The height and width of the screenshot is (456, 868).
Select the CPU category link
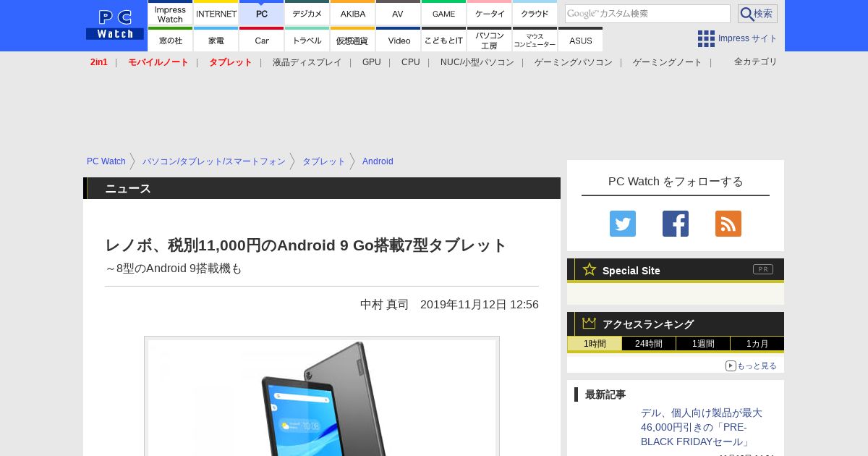tap(411, 62)
